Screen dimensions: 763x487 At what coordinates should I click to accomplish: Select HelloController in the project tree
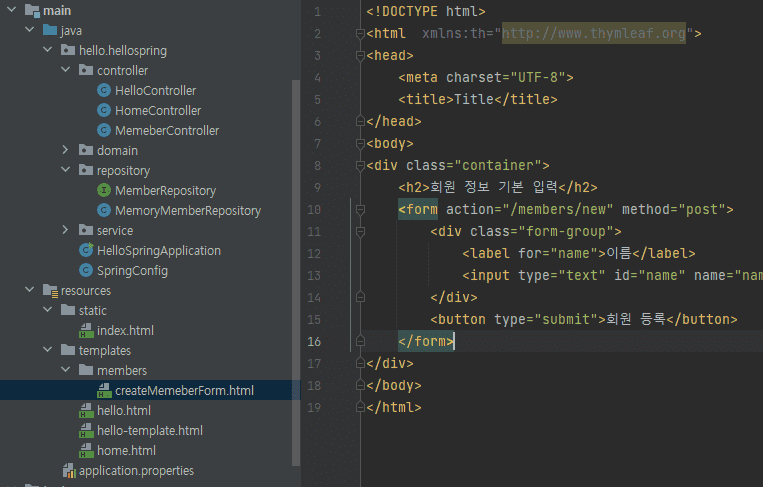pos(155,90)
